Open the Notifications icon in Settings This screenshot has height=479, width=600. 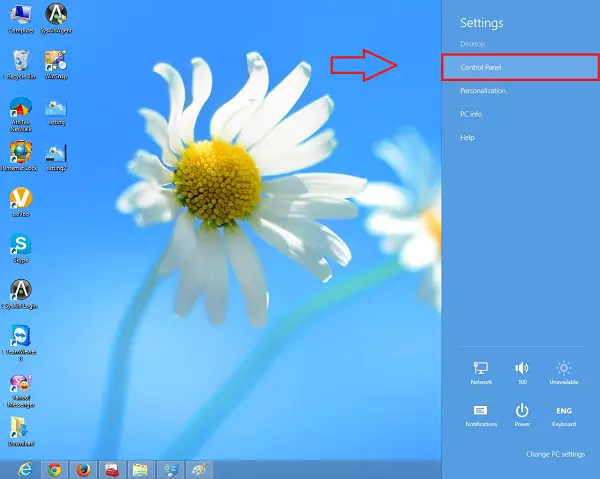481,415
